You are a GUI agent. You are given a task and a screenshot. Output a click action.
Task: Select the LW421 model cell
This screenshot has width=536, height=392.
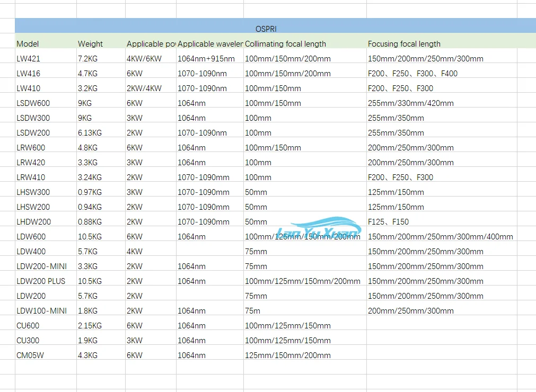click(x=46, y=55)
